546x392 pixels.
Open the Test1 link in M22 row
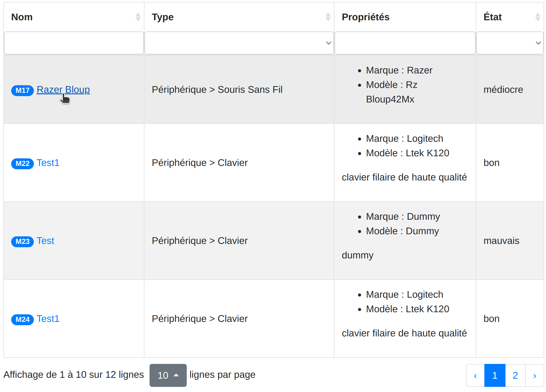[x=48, y=163]
